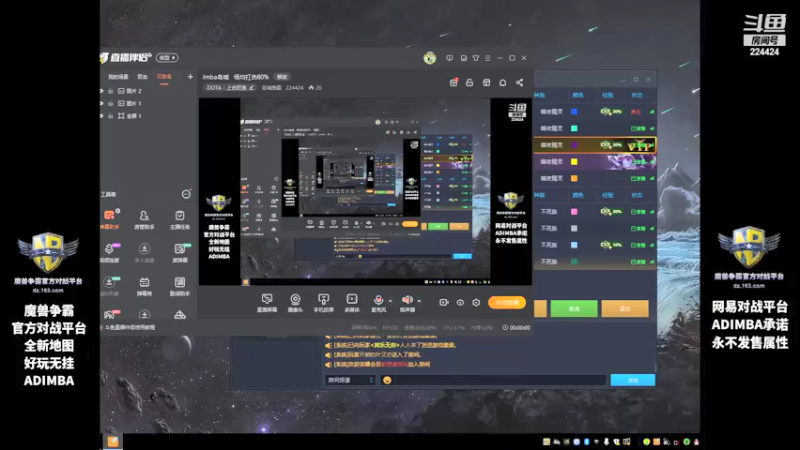Toggle preview visibility with the eye icon
This screenshot has height=450, width=800.
click(x=460, y=303)
